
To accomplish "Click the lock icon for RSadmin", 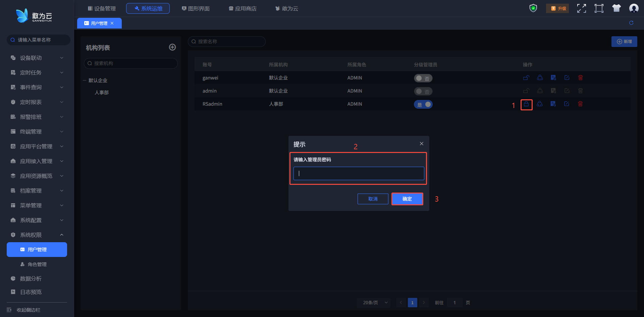I will click(526, 104).
